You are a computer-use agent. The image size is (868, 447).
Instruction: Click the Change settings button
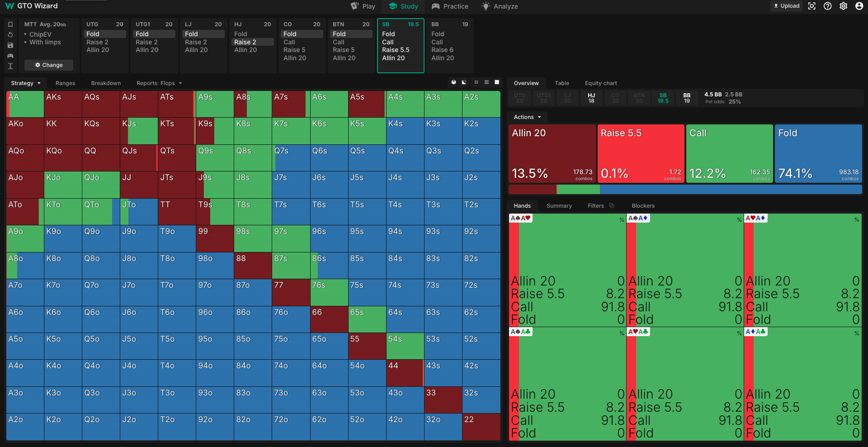tap(49, 65)
